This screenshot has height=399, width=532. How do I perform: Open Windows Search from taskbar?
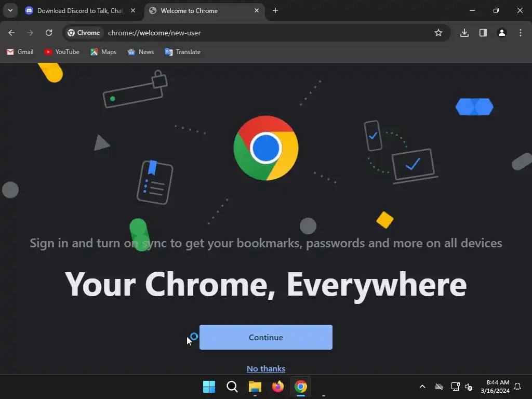point(232,387)
